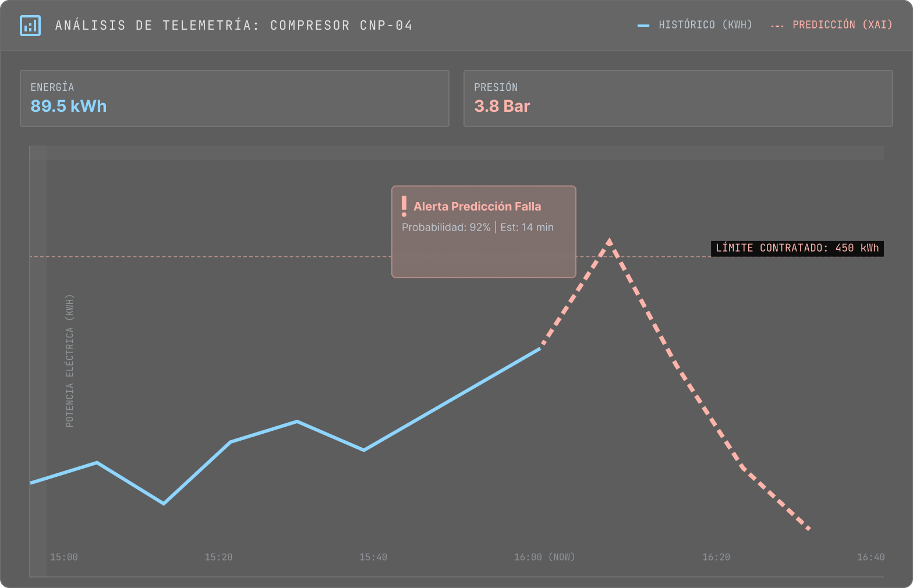Viewport: 913px width, 588px height.
Task: Click the Límite Contratado: 450 kWh label
Action: [x=797, y=248]
